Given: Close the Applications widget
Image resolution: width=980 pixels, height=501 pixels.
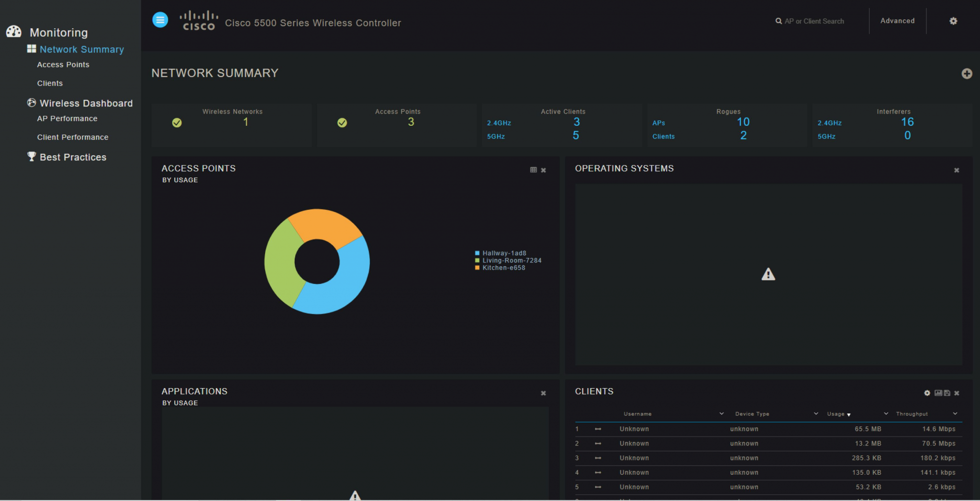Looking at the screenshot, I should point(544,393).
